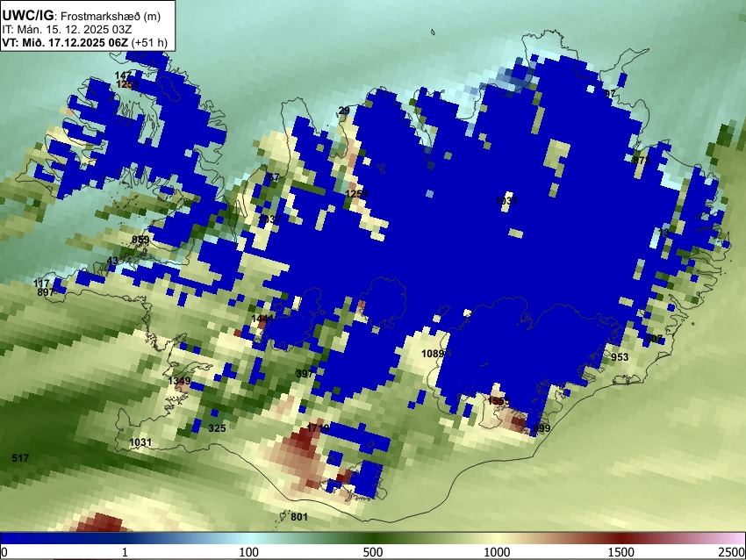
Task: Click the legend tick label 2500
Action: click(x=732, y=552)
